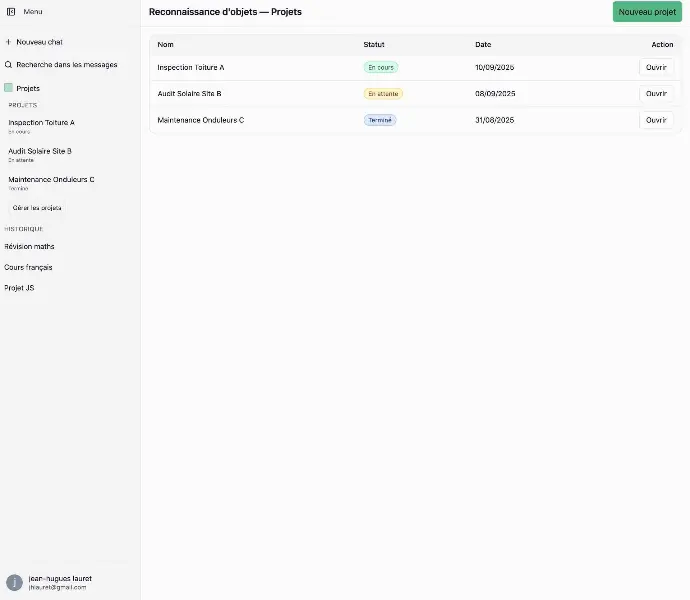The width and height of the screenshot is (690, 600).
Task: Open the Révision maths chat history
Action: coord(30,246)
